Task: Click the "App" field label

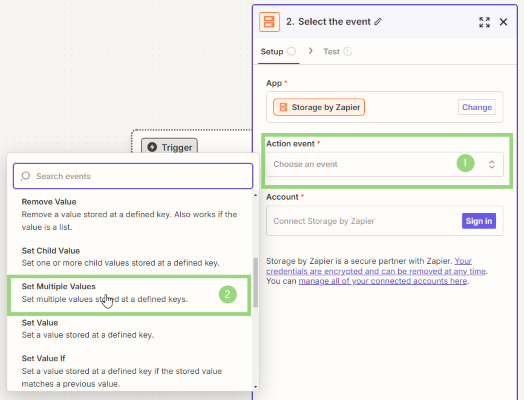Action: [x=274, y=83]
